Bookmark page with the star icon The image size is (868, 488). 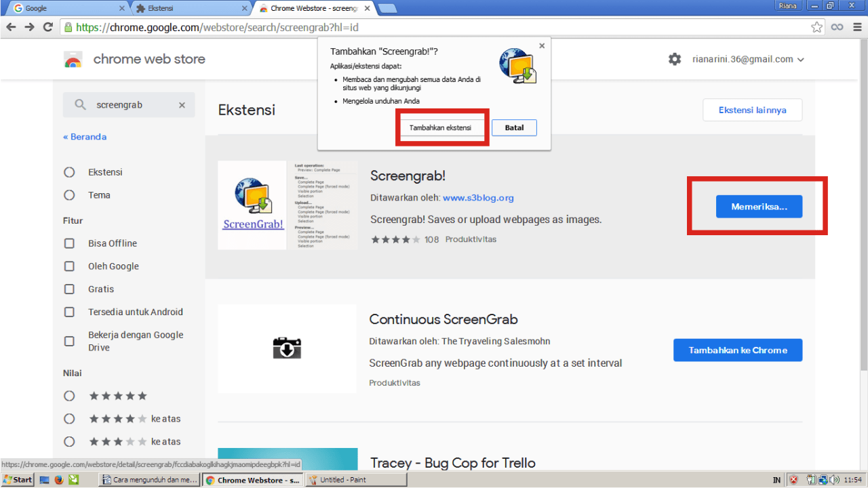[x=817, y=27]
